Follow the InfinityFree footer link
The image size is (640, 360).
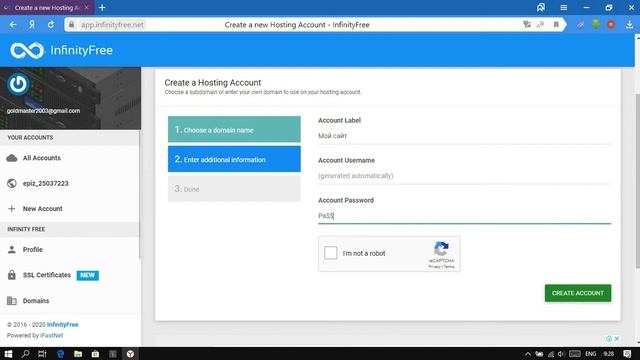62,325
